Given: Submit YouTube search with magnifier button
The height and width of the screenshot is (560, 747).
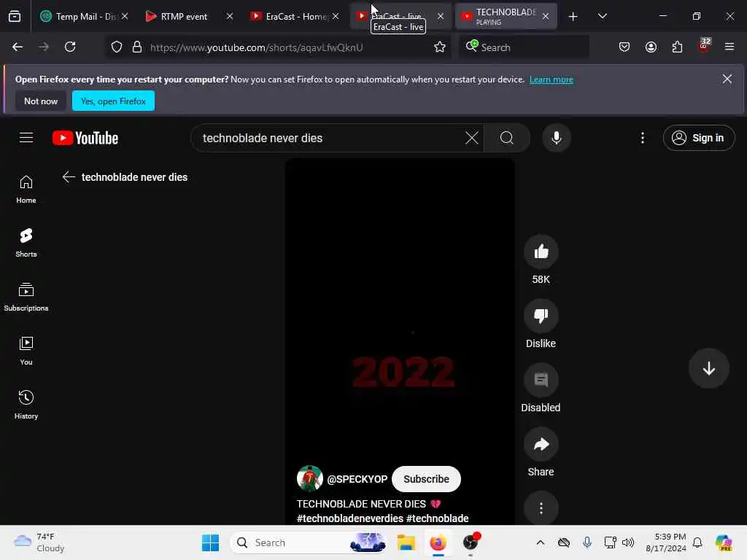Looking at the screenshot, I should coord(506,138).
